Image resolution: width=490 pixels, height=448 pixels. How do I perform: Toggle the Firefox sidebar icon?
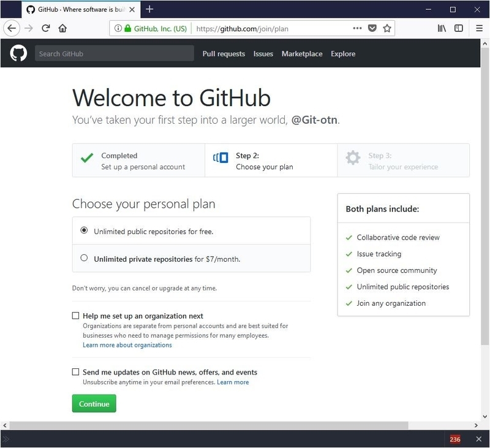pyautogui.click(x=458, y=28)
